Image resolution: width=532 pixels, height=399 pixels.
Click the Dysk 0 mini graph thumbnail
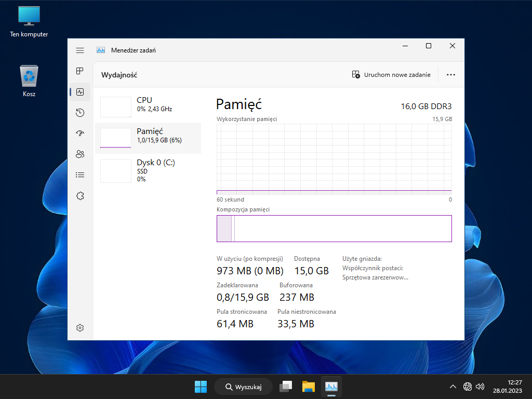click(x=116, y=170)
